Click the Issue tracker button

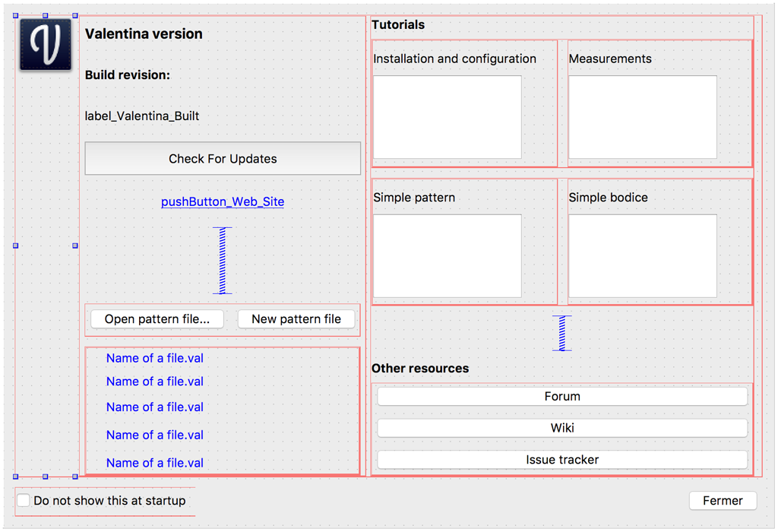coord(562,459)
